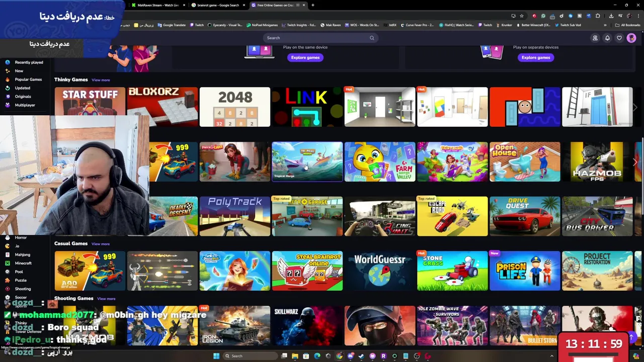Open the New games sidebar entry
Viewport: 644px width, 362px height.
[15, 71]
